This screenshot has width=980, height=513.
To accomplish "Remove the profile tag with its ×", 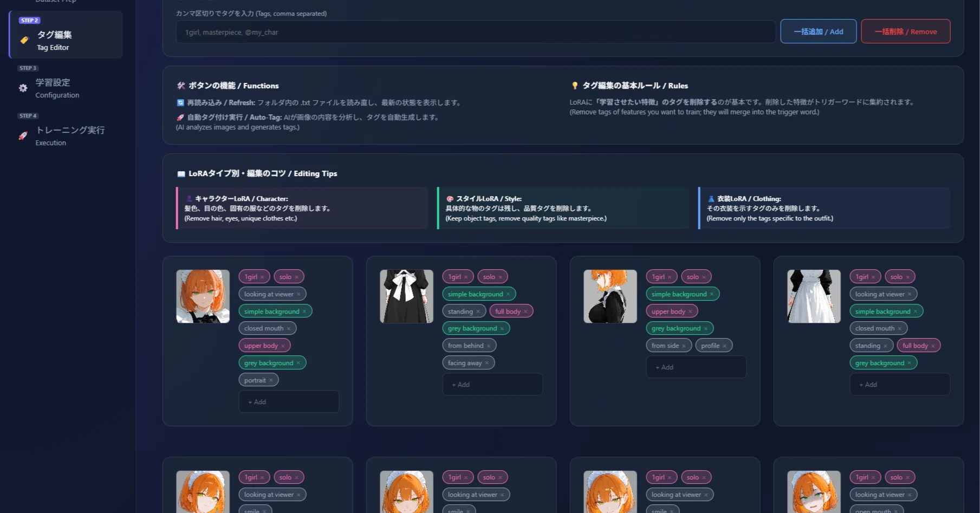I will (724, 346).
